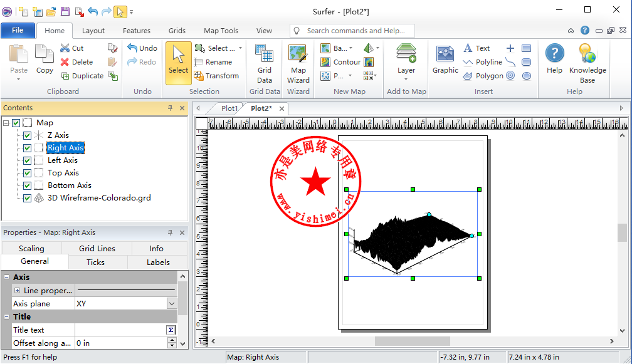The width and height of the screenshot is (632, 364).
Task: Switch to the Grids ribbon tab
Action: pos(177,31)
